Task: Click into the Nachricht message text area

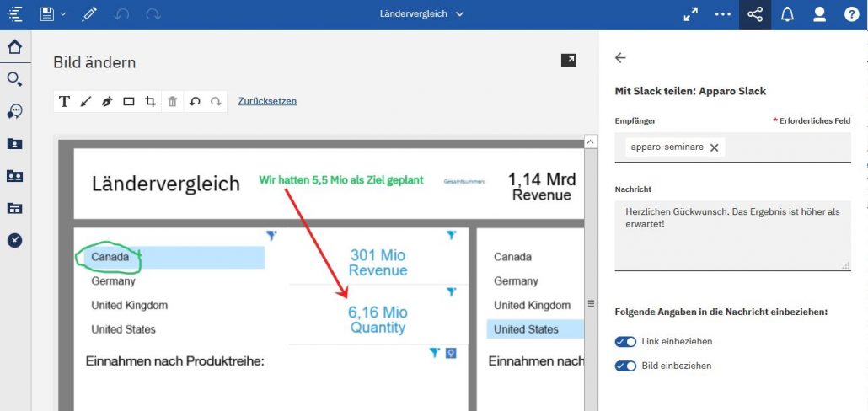Action: (731, 234)
